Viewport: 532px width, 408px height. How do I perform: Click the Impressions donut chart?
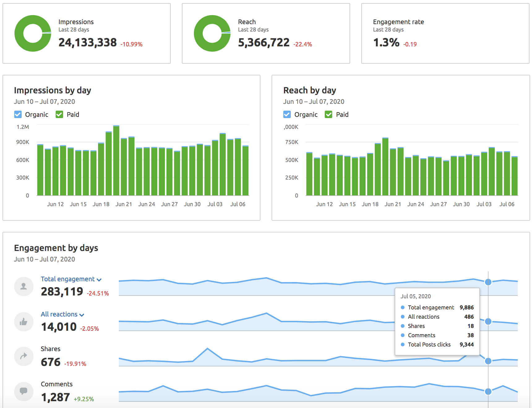pyautogui.click(x=33, y=33)
